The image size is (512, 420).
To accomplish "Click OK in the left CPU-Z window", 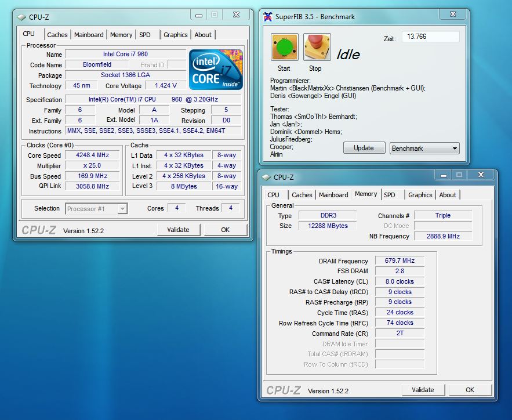I will click(226, 230).
